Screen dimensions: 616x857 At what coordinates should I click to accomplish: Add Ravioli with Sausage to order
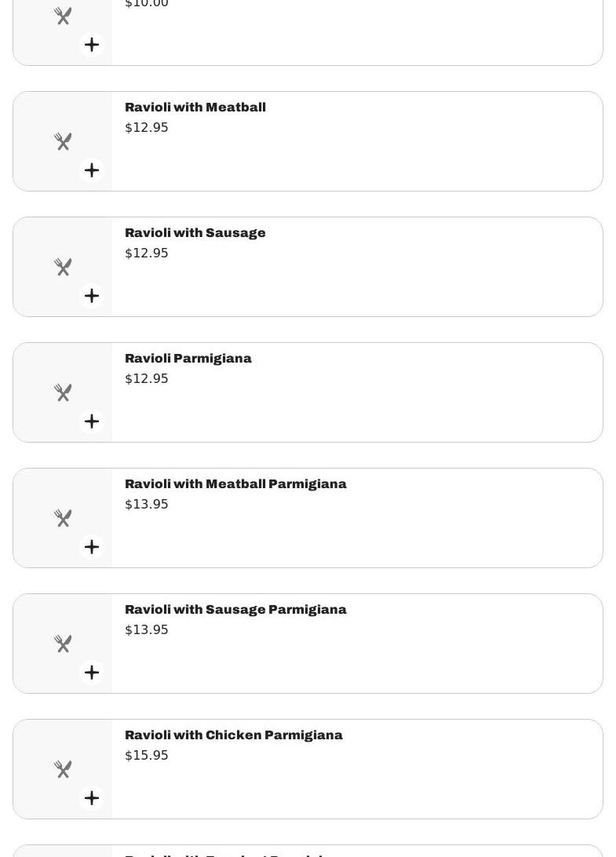pyautogui.click(x=92, y=296)
